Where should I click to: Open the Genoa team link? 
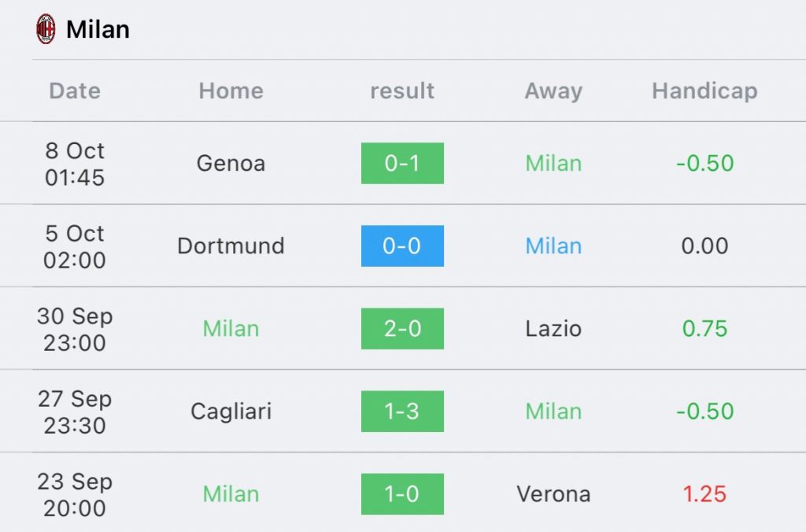click(231, 164)
